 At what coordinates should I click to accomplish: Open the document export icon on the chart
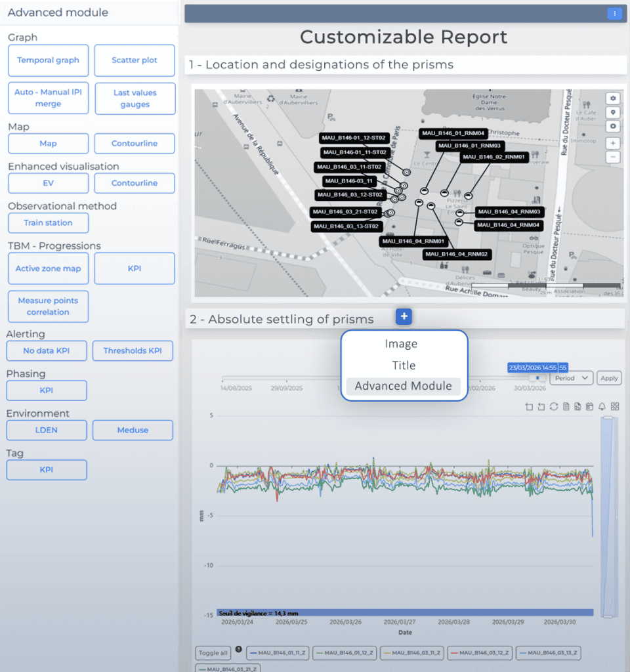tap(566, 406)
